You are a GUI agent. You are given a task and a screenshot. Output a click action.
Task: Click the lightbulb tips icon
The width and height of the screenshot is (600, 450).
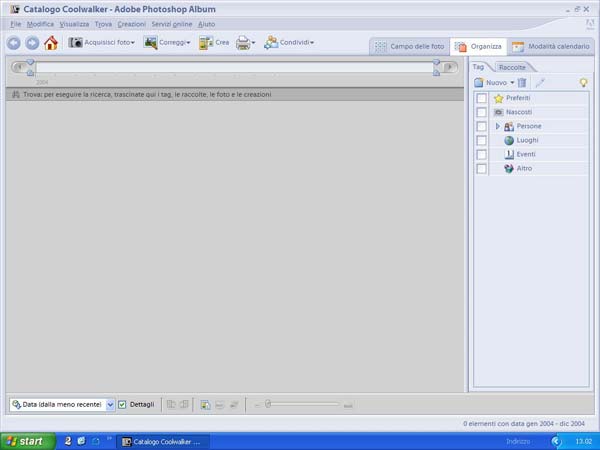pos(583,82)
